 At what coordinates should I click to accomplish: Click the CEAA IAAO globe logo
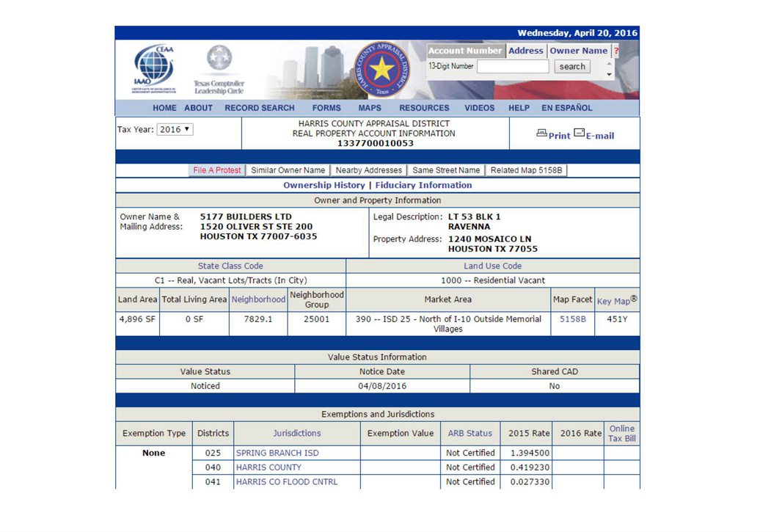pos(153,68)
